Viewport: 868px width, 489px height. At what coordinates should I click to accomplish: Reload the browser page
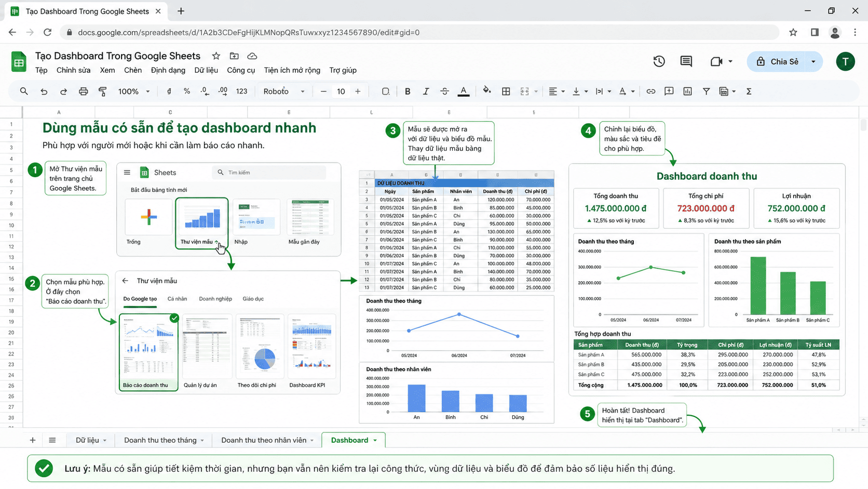[x=47, y=32]
